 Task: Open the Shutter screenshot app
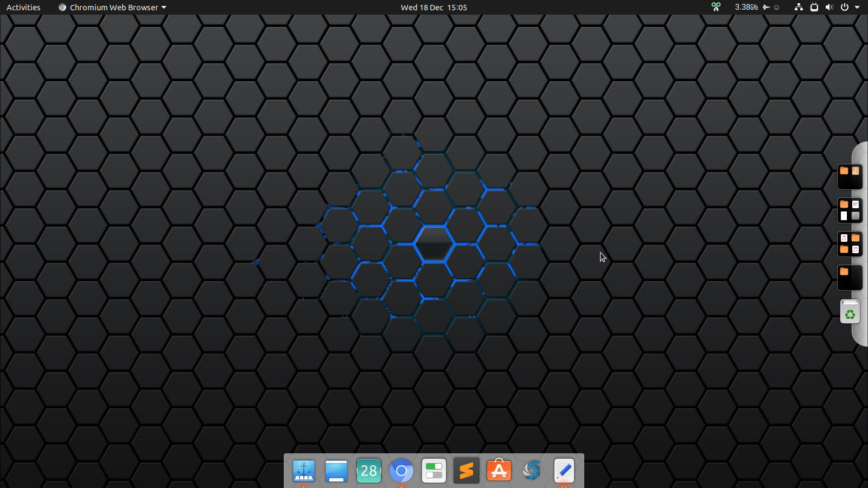(532, 471)
